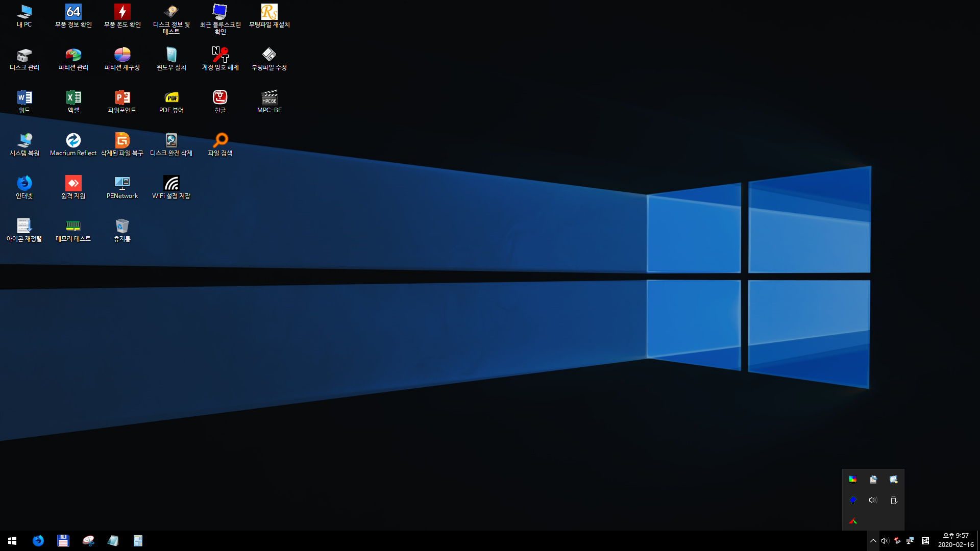Launch the PDF 뷰어 icon
The width and height of the screenshot is (980, 551).
point(171,102)
